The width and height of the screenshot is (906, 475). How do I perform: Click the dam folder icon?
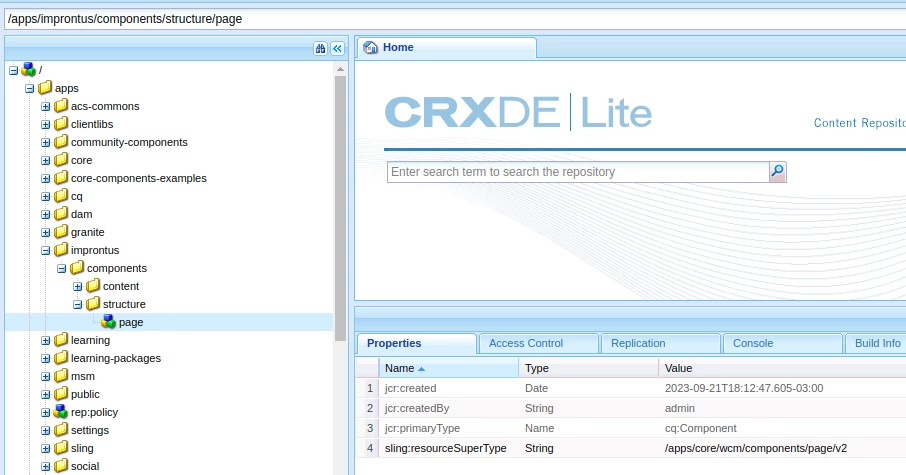point(61,214)
